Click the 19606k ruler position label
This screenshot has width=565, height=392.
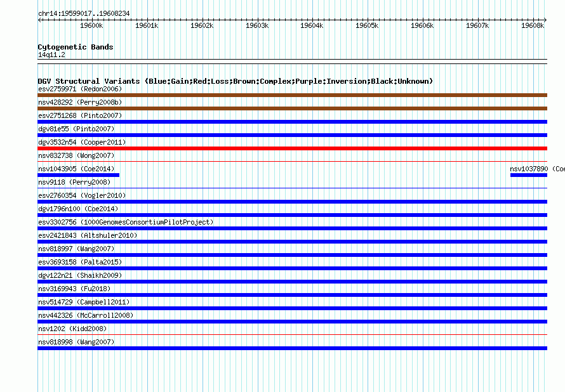coord(422,25)
